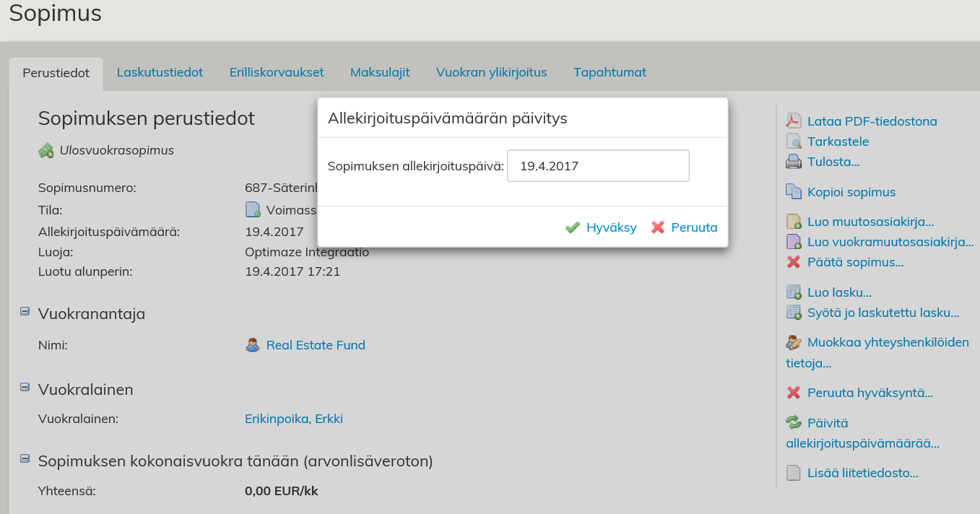Click the copy icon beside Kopioi sopimus
This screenshot has width=980, height=514.
click(x=794, y=192)
